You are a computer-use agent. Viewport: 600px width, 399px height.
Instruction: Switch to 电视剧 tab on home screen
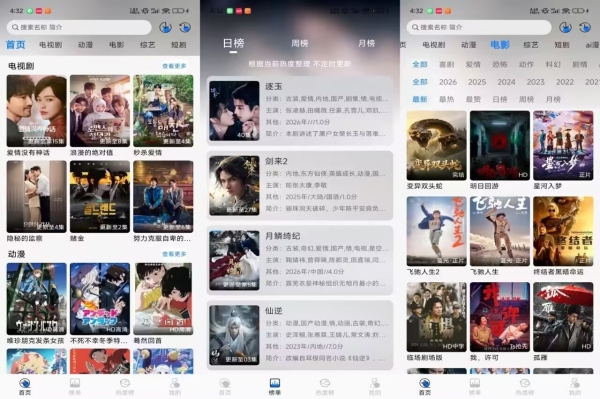click(51, 45)
